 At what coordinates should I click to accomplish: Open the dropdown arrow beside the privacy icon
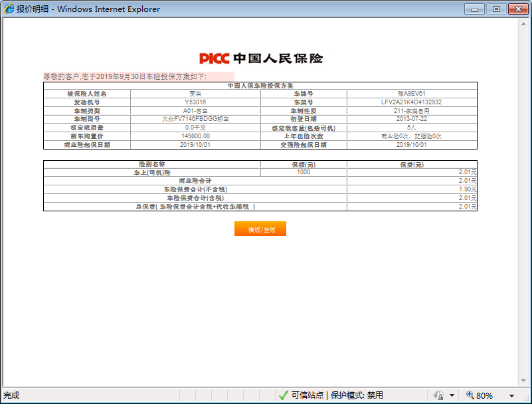452,395
